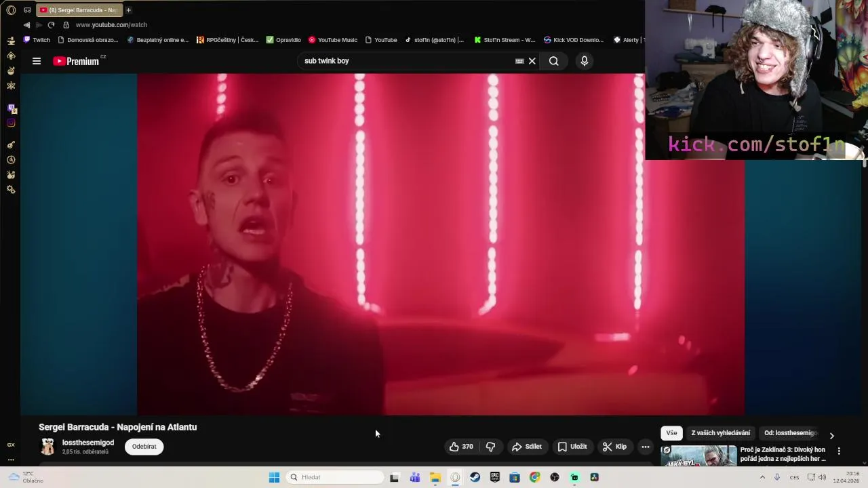Submit search with magnifier button
Viewport: 868px width, 488px height.
(554, 61)
